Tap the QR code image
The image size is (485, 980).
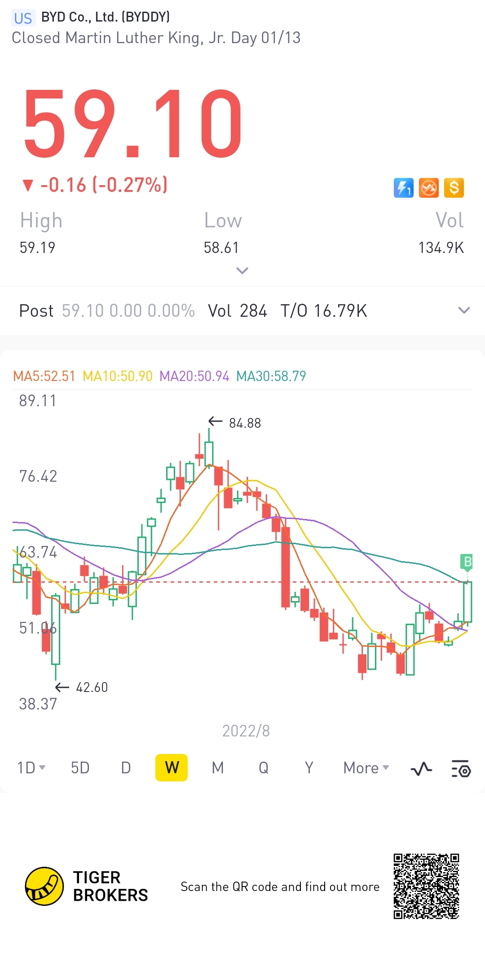click(426, 886)
